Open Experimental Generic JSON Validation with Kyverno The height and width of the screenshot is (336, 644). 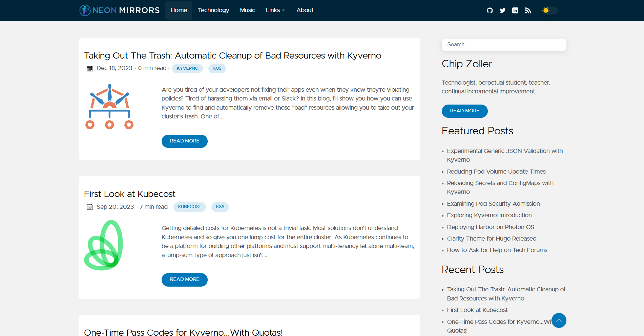(x=505, y=155)
